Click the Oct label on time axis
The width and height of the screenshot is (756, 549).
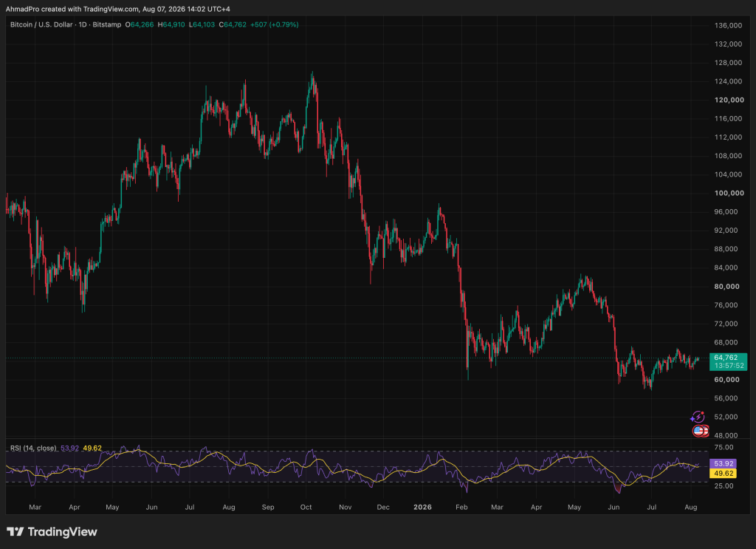(x=306, y=507)
